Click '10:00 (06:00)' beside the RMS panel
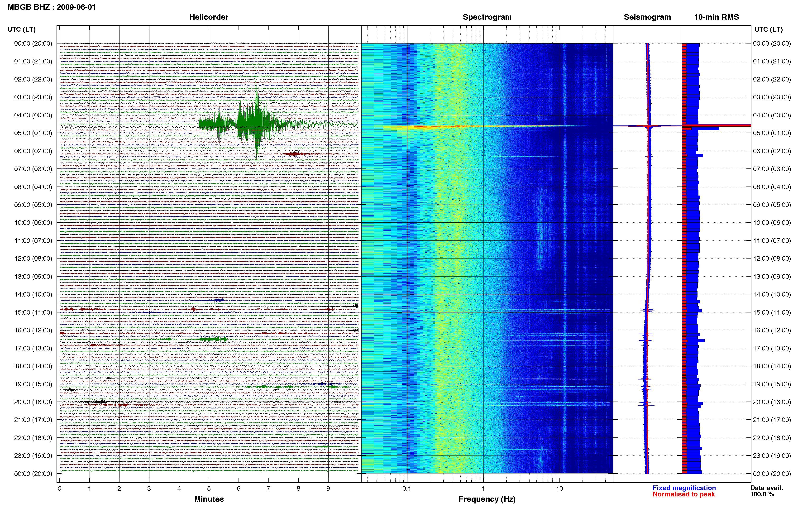The width and height of the screenshot is (812, 508). click(772, 222)
